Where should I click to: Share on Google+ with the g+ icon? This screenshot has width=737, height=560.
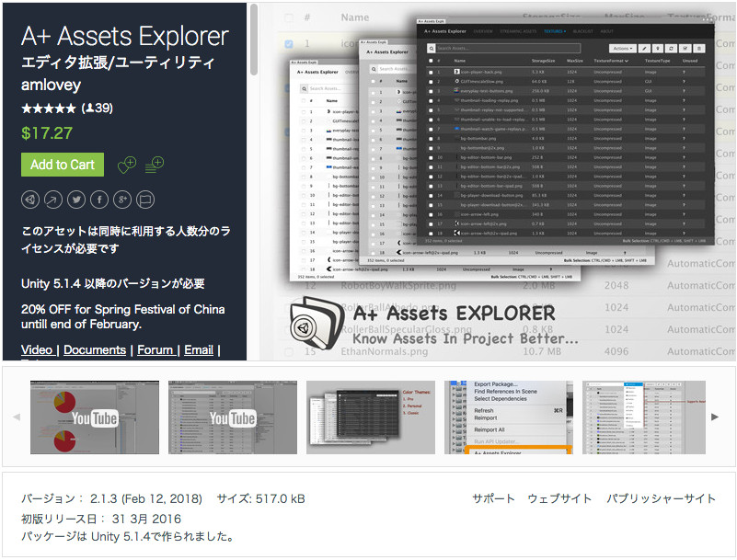click(x=122, y=200)
